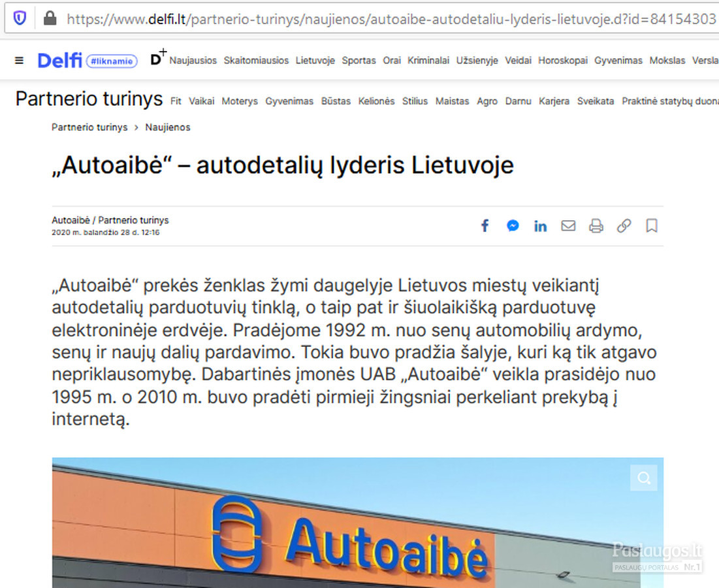Screen dimensions: 719x588
Task: Open the Delfi Plus D+ icon
Action: (x=158, y=57)
